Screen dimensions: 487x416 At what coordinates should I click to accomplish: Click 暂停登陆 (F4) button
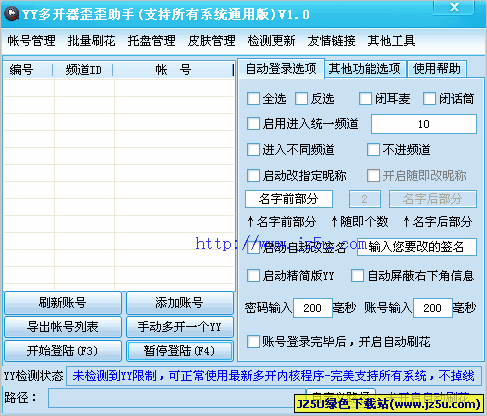tap(180, 351)
